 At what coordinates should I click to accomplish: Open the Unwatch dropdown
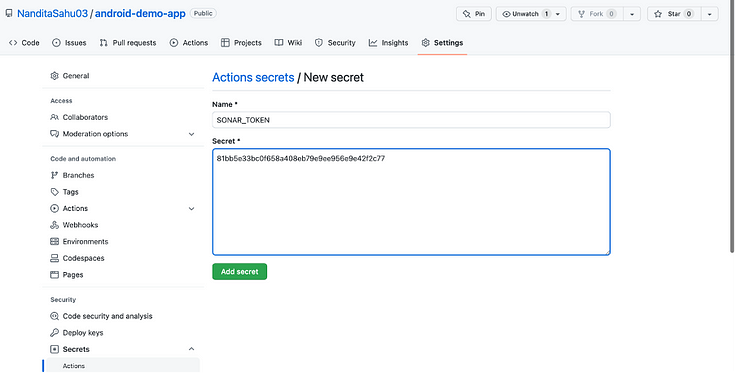[531, 14]
